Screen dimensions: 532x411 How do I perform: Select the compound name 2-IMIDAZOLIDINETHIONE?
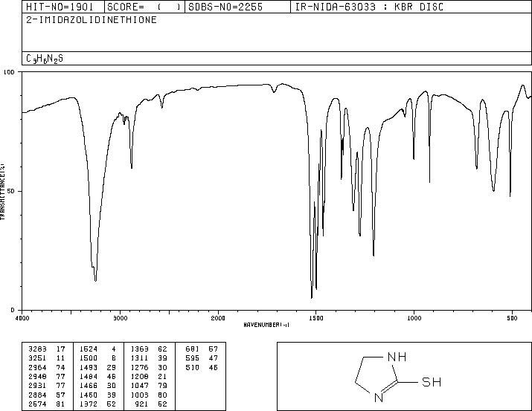coord(92,19)
